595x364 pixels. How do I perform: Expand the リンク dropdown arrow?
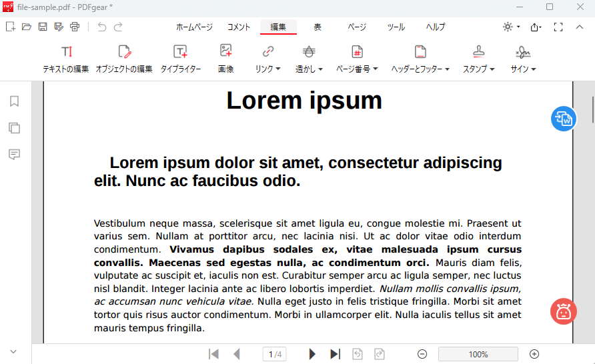(x=278, y=69)
